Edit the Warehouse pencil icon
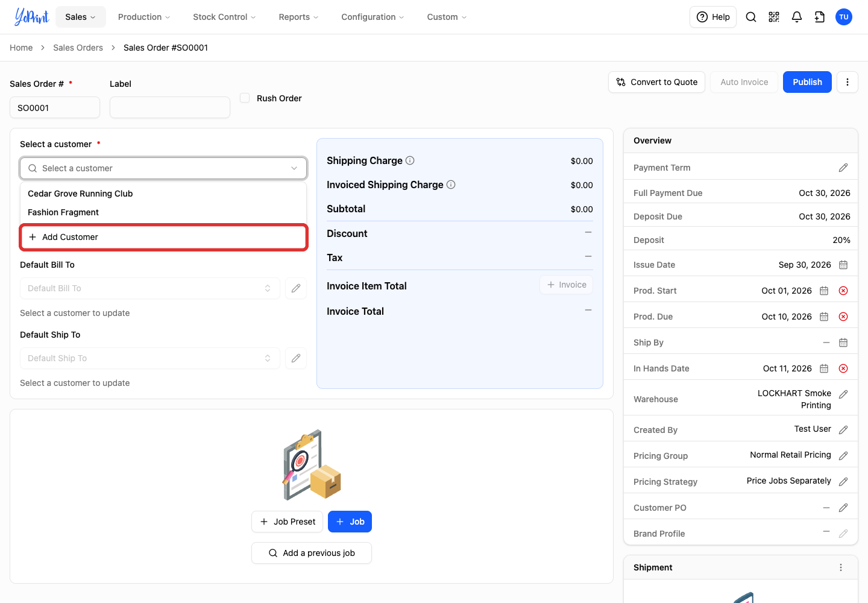868x603 pixels. [843, 394]
